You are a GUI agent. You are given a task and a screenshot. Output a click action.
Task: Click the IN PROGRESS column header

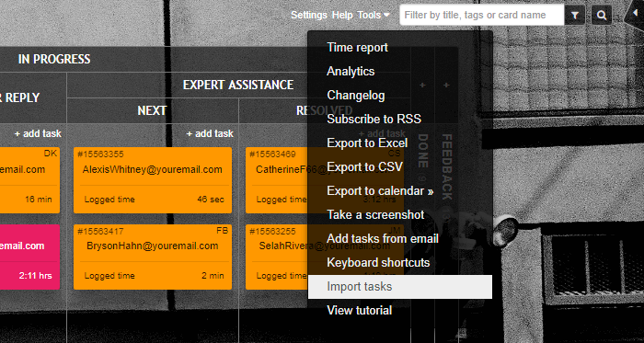click(x=54, y=59)
